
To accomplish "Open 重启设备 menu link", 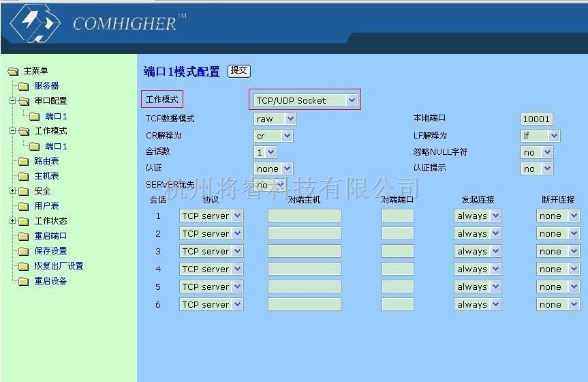I will tap(50, 281).
